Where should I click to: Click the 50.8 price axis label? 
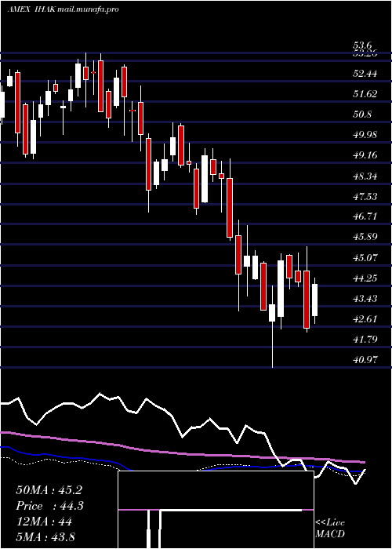[362, 115]
